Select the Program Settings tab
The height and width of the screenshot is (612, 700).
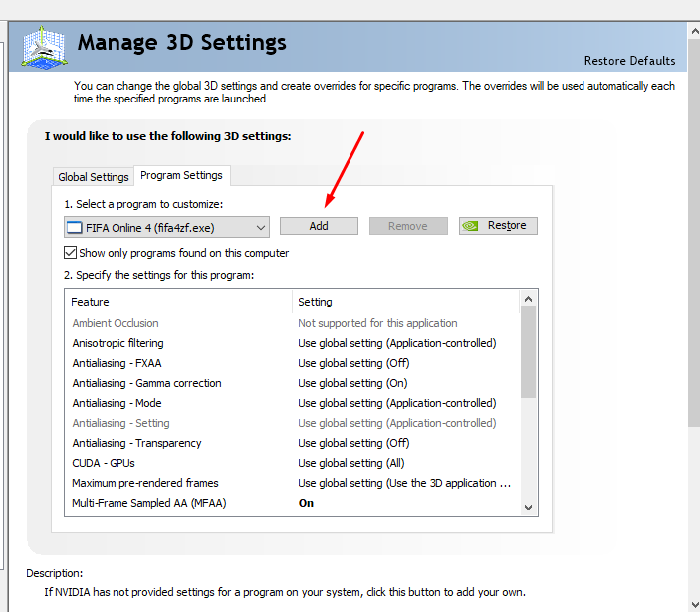181,176
